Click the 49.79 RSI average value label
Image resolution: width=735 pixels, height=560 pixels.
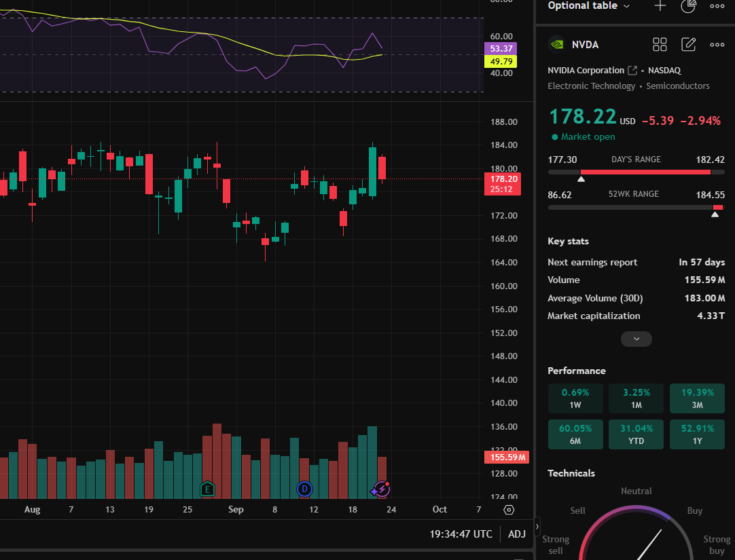coord(501,61)
